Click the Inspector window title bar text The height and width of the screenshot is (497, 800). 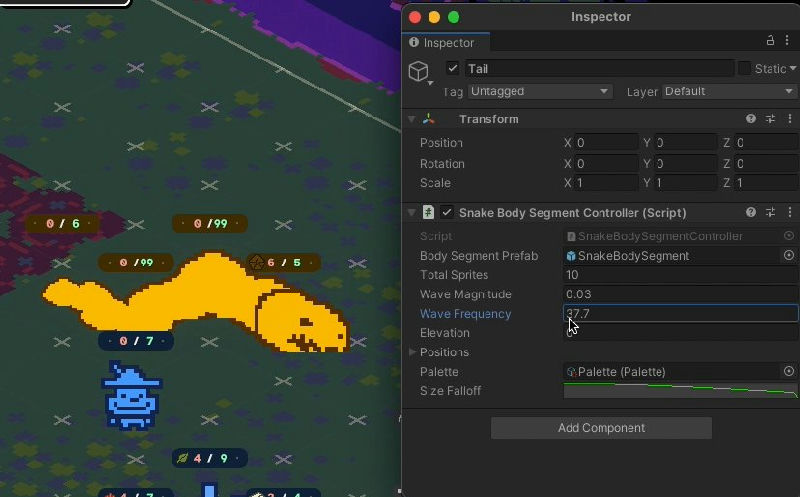point(601,17)
